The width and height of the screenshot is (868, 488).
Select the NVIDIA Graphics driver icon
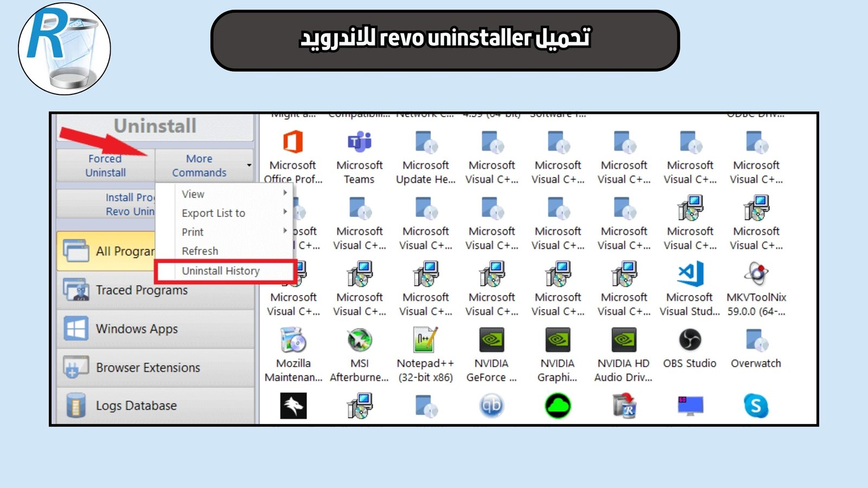(x=558, y=340)
